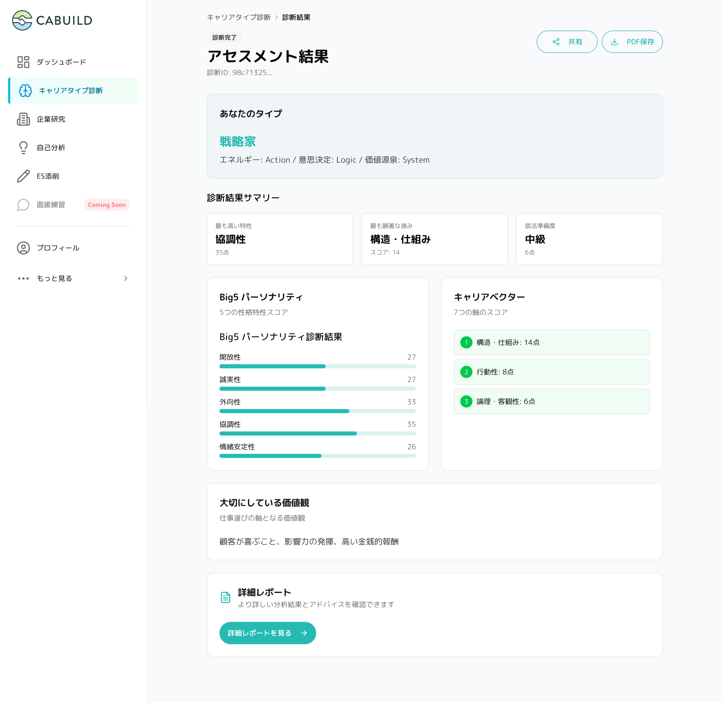Open the 自己分析 menu item

pyautogui.click(x=73, y=148)
